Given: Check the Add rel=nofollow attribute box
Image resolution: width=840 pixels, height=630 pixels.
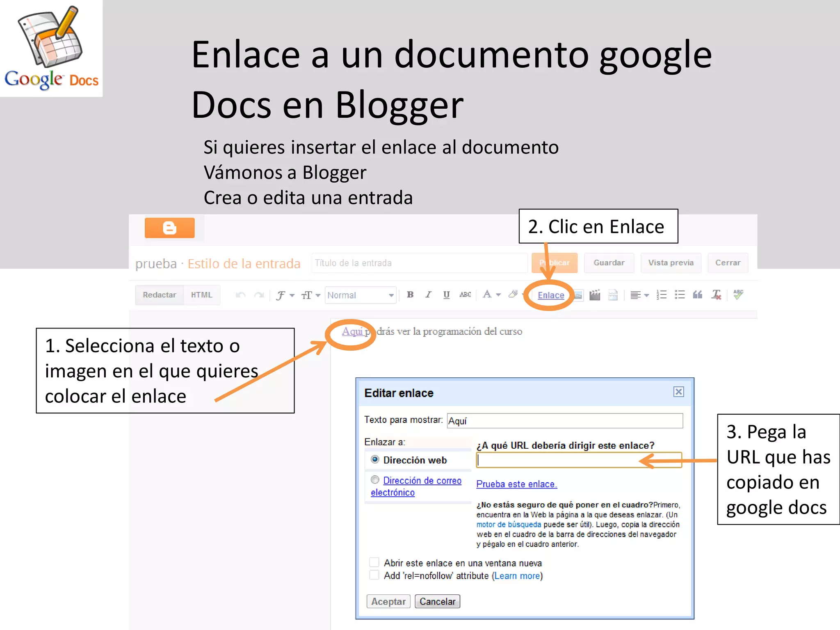Looking at the screenshot, I should [x=374, y=575].
